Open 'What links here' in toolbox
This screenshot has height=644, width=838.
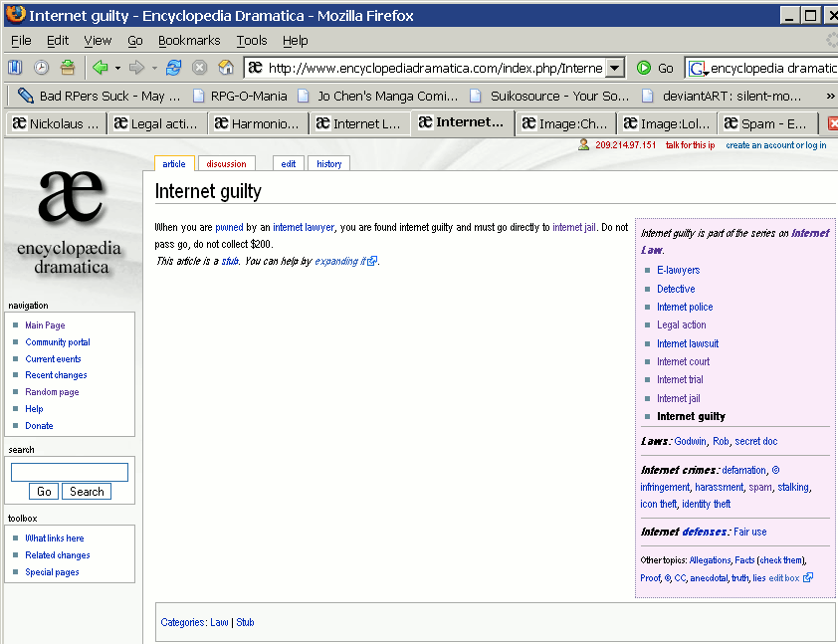pyautogui.click(x=55, y=538)
